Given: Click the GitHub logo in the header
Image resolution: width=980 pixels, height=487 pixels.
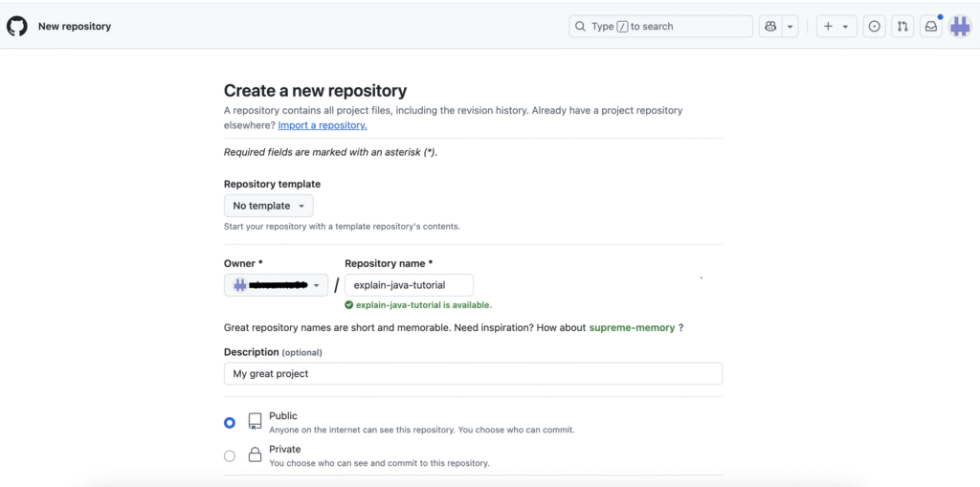Looking at the screenshot, I should coord(17,26).
